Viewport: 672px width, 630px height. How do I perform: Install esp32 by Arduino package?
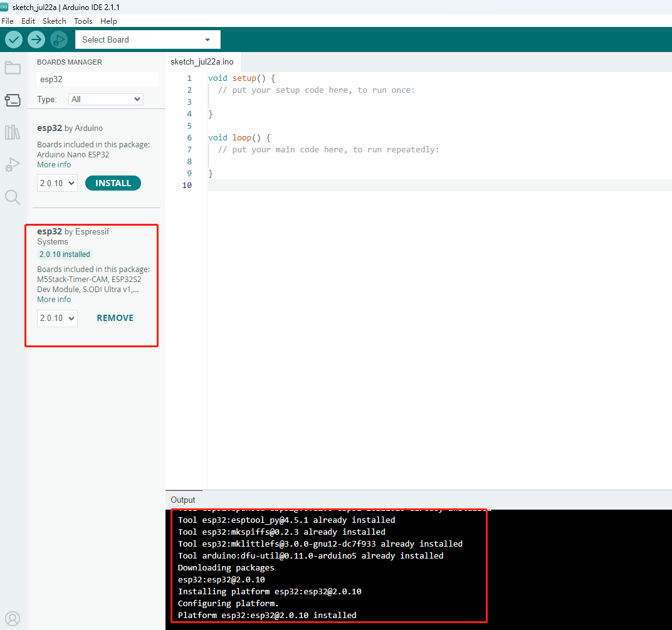(113, 183)
